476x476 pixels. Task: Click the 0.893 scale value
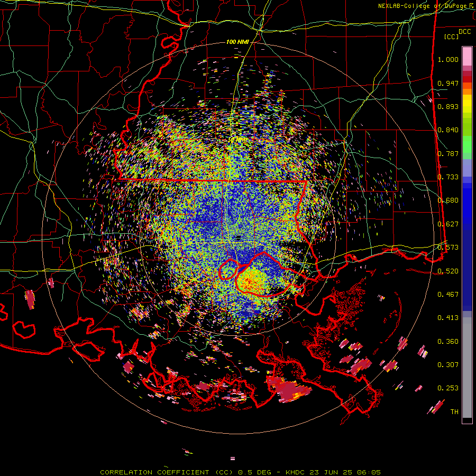click(x=448, y=106)
